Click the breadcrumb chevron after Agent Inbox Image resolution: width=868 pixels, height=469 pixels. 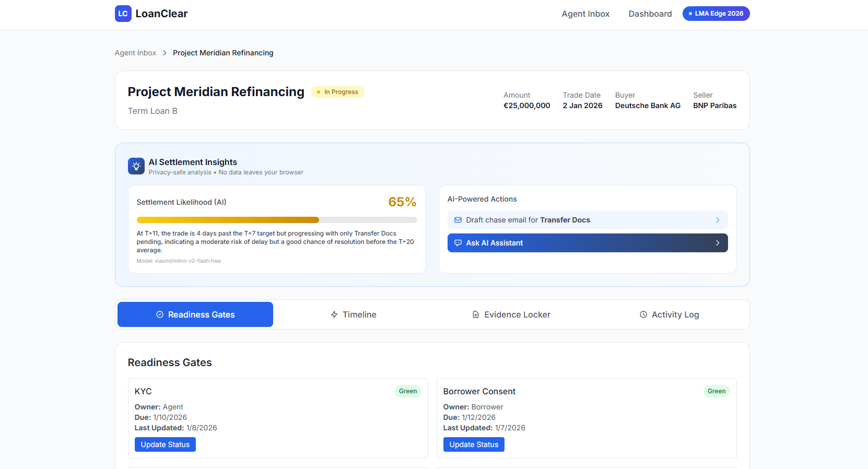[165, 53]
